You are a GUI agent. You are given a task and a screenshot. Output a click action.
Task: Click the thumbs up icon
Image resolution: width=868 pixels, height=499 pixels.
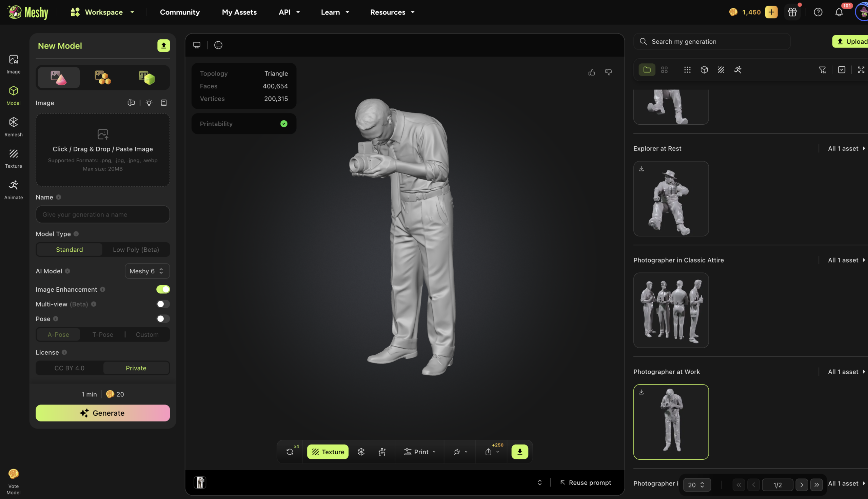592,72
